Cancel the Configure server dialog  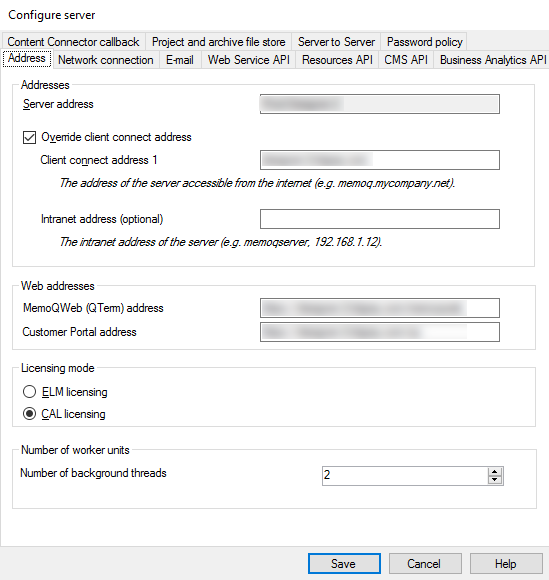[x=425, y=564]
